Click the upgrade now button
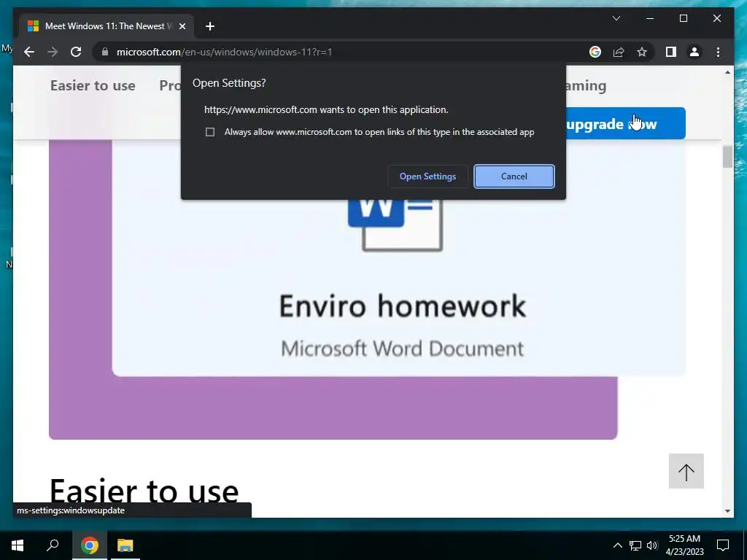Image resolution: width=747 pixels, height=560 pixels. click(625, 124)
